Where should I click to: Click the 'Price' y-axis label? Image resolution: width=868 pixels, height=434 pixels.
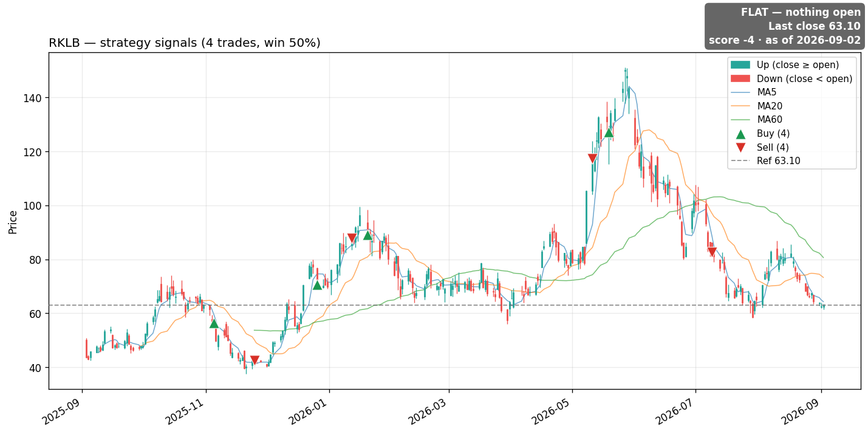tap(13, 222)
